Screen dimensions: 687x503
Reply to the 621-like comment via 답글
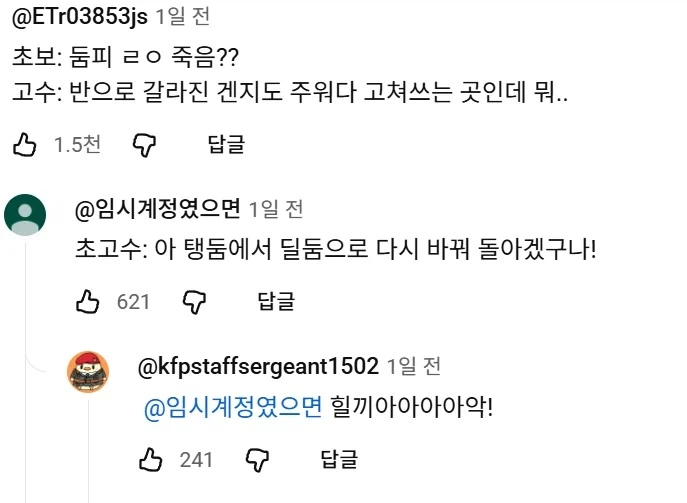pos(276,301)
